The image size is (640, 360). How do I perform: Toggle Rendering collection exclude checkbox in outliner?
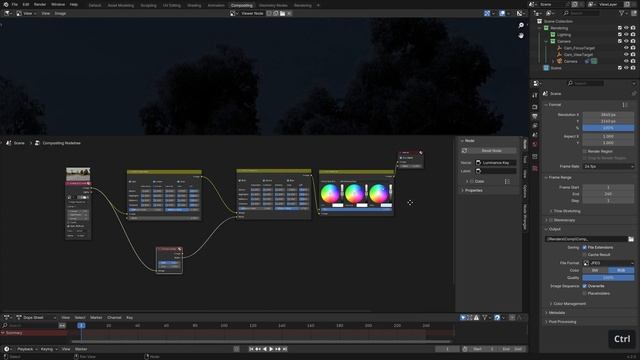click(620, 28)
